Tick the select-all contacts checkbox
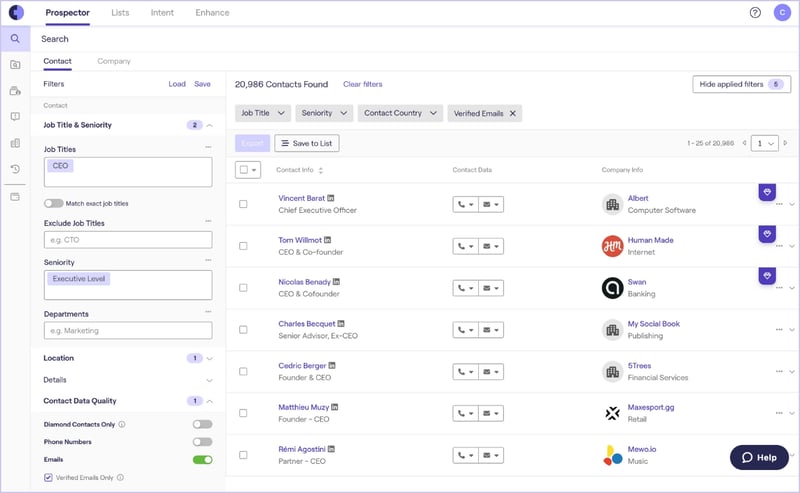Image resolution: width=800 pixels, height=493 pixels. point(244,170)
